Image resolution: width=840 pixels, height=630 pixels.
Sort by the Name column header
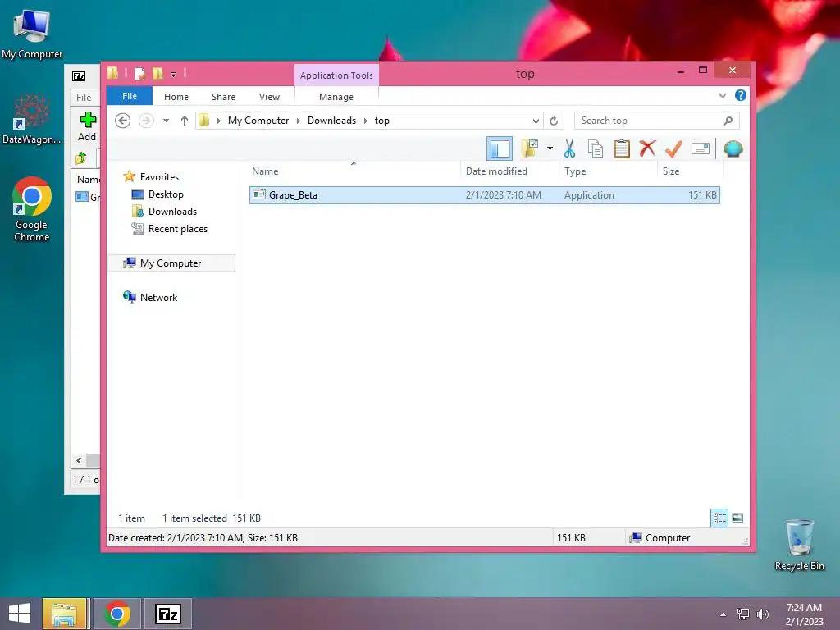[354, 171]
